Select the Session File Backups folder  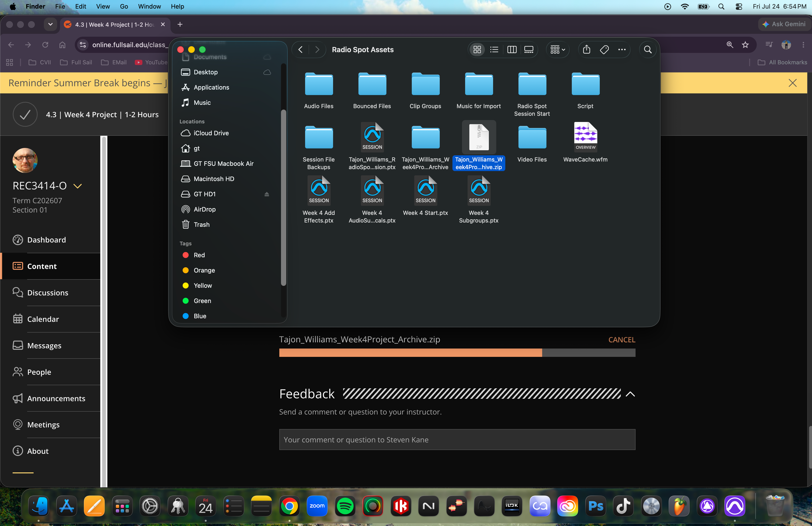(319, 147)
